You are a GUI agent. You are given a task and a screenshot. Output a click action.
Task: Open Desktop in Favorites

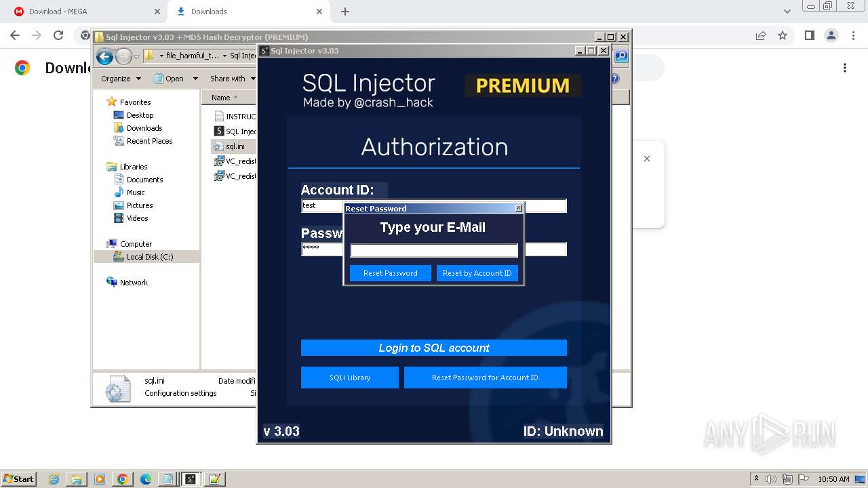point(140,115)
